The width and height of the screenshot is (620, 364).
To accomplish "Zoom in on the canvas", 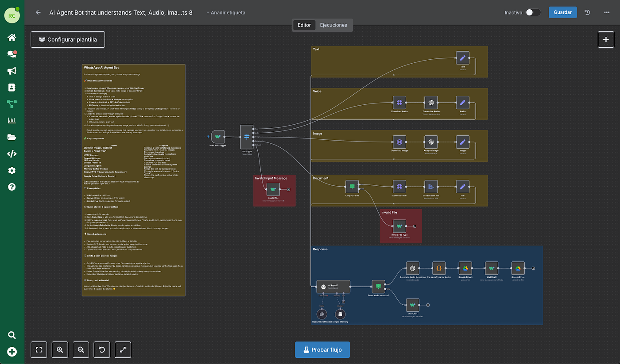I will (x=60, y=349).
